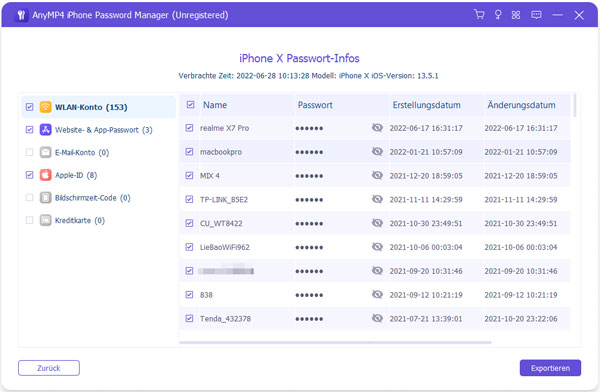Click the hidden password dots for MIX 4
This screenshot has width=600, height=392.
coord(309,176)
